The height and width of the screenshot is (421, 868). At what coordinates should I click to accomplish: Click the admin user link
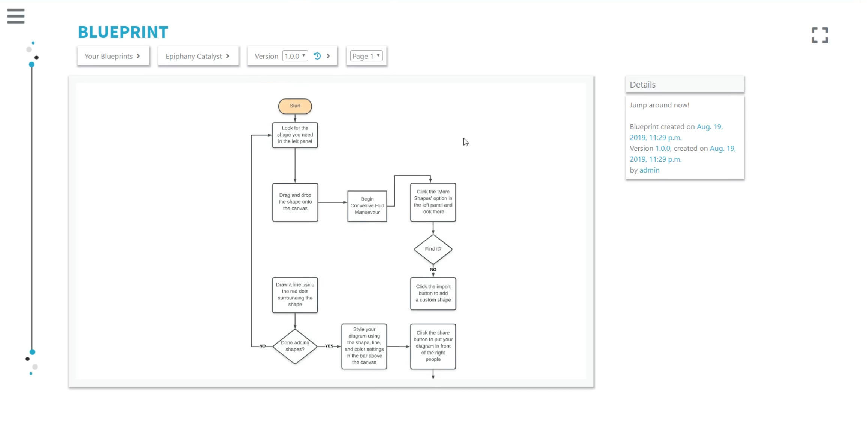coord(650,170)
